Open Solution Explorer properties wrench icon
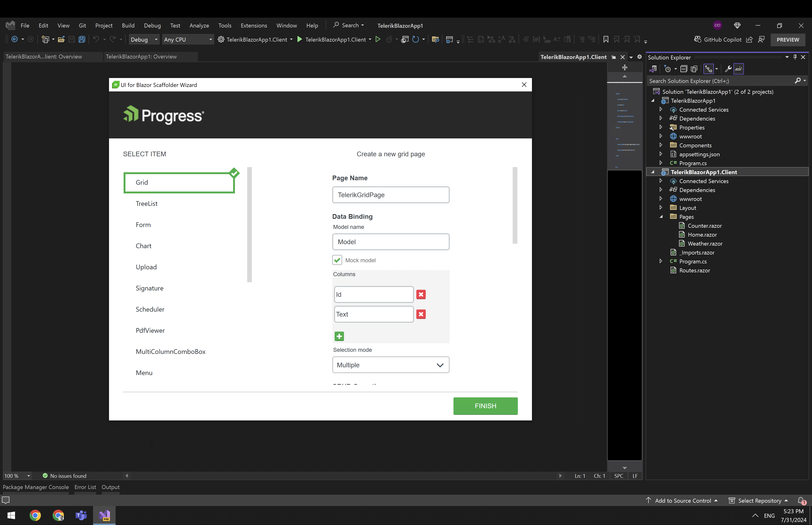The height and width of the screenshot is (525, 812). (x=728, y=69)
